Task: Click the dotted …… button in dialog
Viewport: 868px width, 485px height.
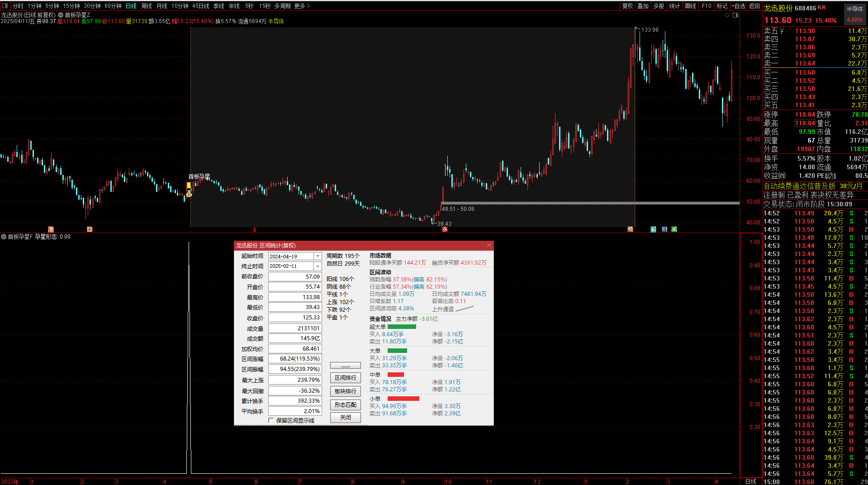Action: [346, 366]
